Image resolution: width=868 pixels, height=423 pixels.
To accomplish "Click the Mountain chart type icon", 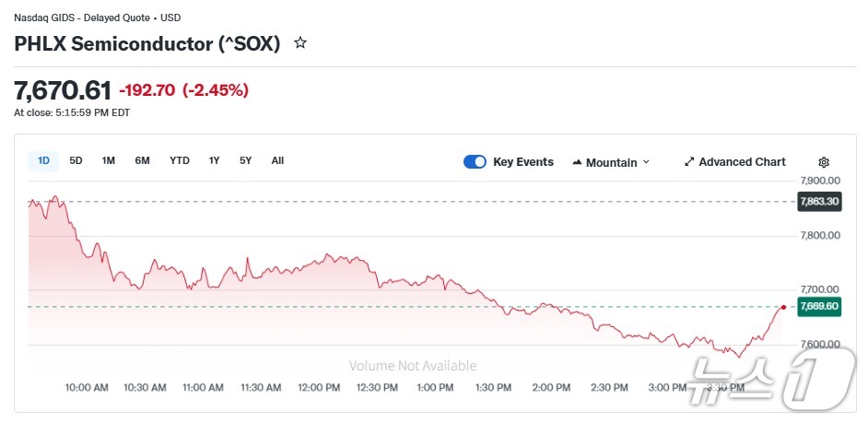I will [578, 162].
